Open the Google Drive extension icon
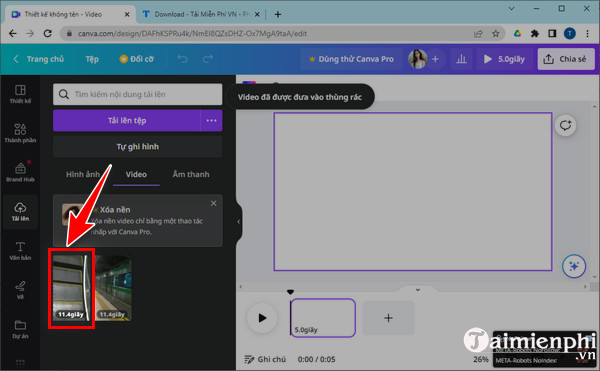This screenshot has width=600, height=371. [517, 34]
